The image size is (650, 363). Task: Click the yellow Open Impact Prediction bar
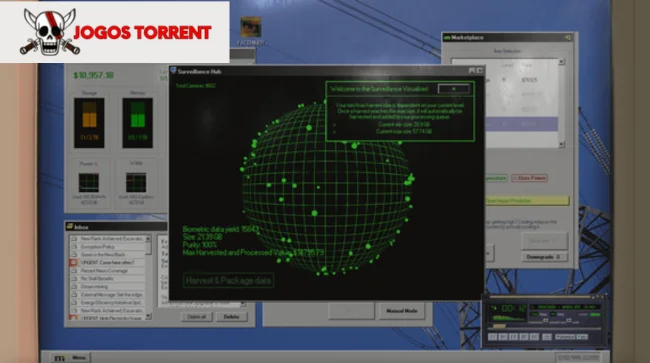pos(526,201)
